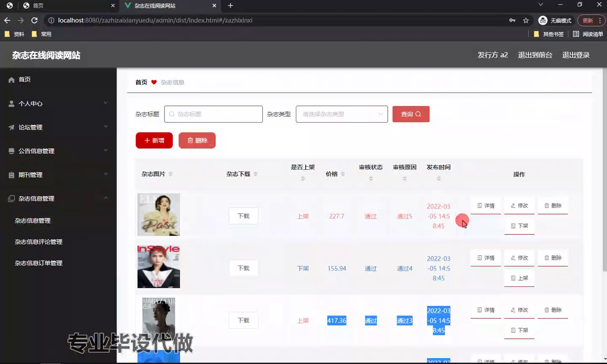The image size is (607, 364).
Task: Open the 杂志信息管理 submenu item
Action: (x=33, y=221)
